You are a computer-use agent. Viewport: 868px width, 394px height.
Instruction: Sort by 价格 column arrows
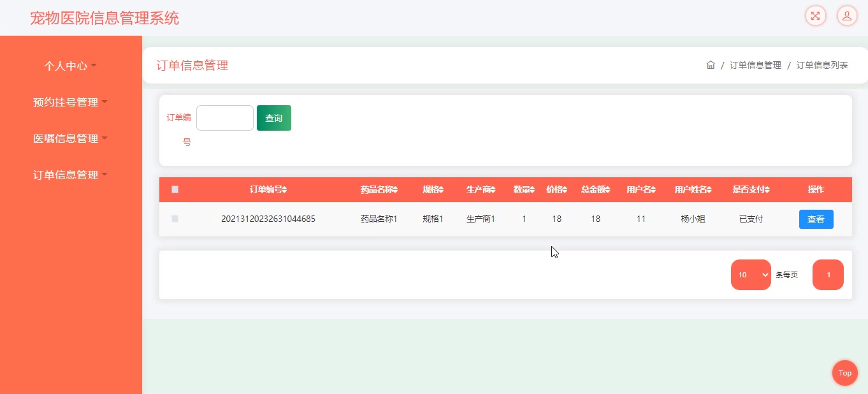565,190
